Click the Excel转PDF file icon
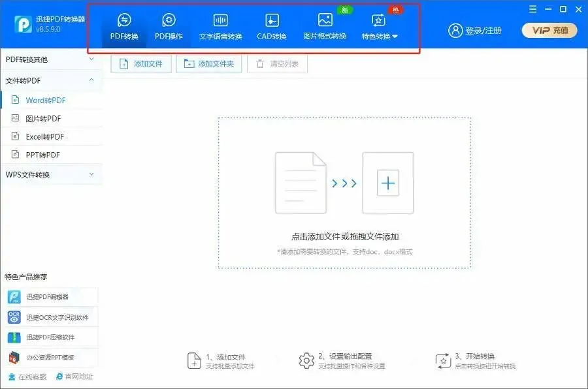Viewport: 588px width, 389px height. coord(16,136)
